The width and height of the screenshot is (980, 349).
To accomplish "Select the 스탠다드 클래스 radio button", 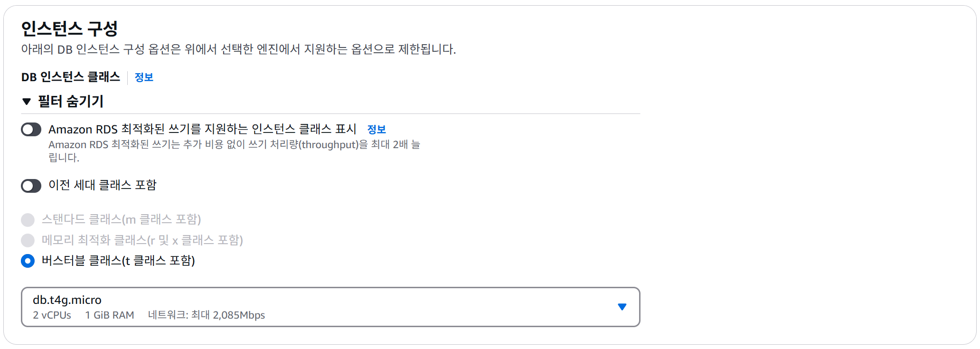I will 28,220.
